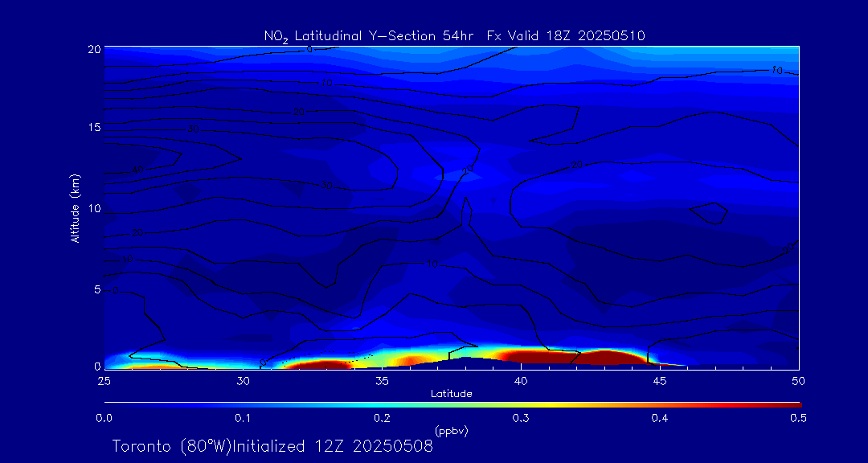Viewport: 868px width, 463px height.
Task: Click colorbar label 0.0
Action: 104,418
